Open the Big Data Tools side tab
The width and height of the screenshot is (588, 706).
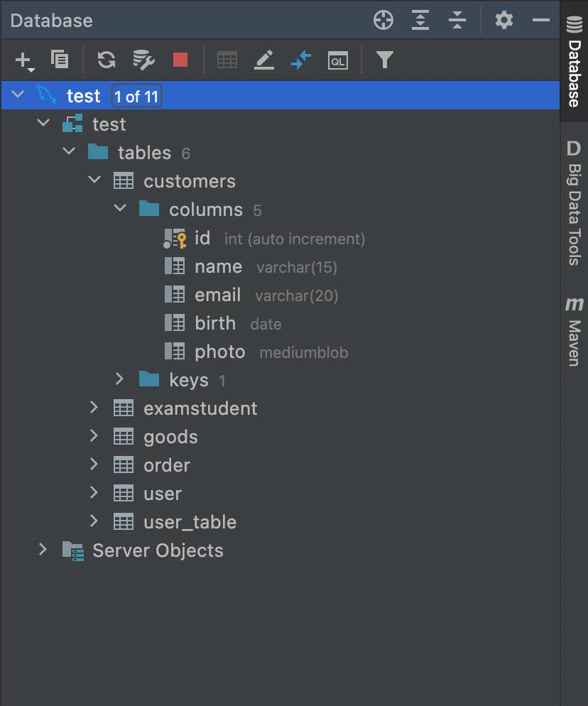tap(575, 202)
